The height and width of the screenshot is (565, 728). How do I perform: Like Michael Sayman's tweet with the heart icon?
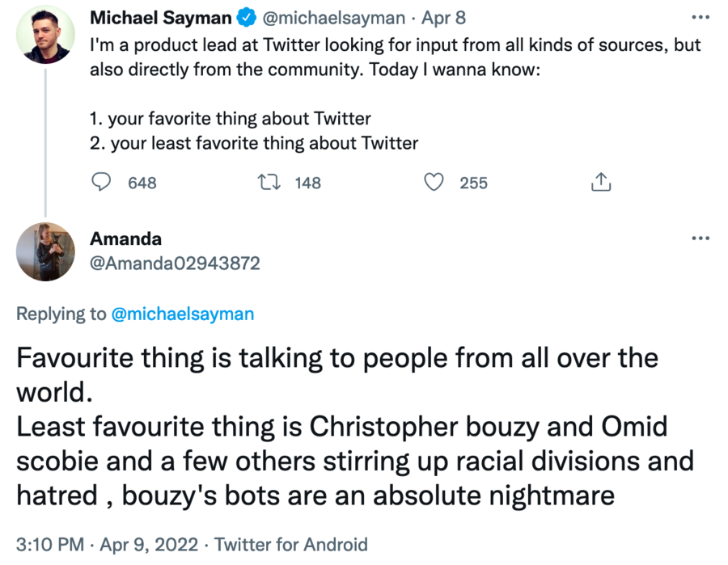(x=435, y=183)
